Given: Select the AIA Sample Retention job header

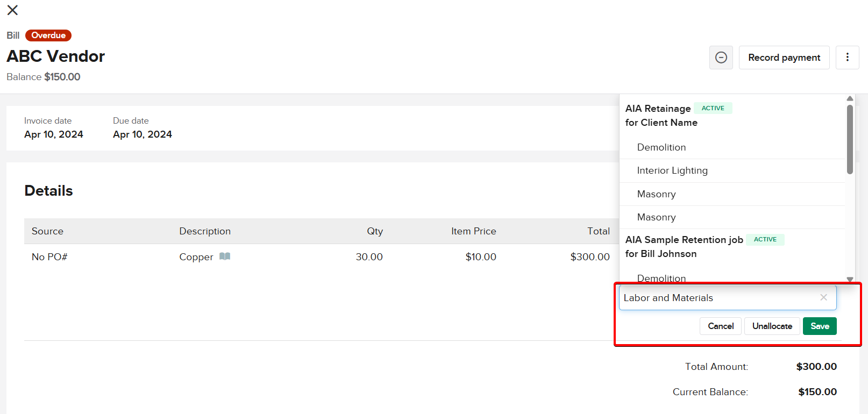Looking at the screenshot, I should point(684,240).
